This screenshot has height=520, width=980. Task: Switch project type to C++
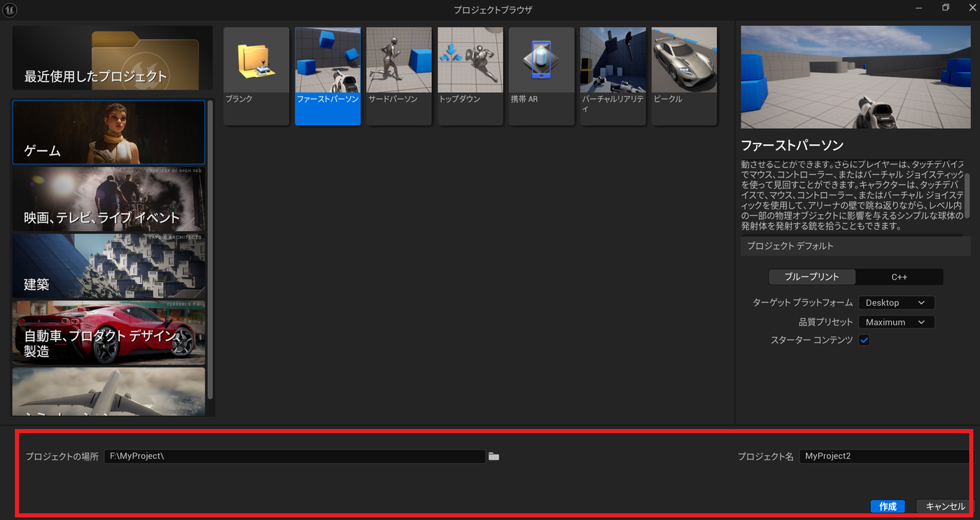click(899, 277)
